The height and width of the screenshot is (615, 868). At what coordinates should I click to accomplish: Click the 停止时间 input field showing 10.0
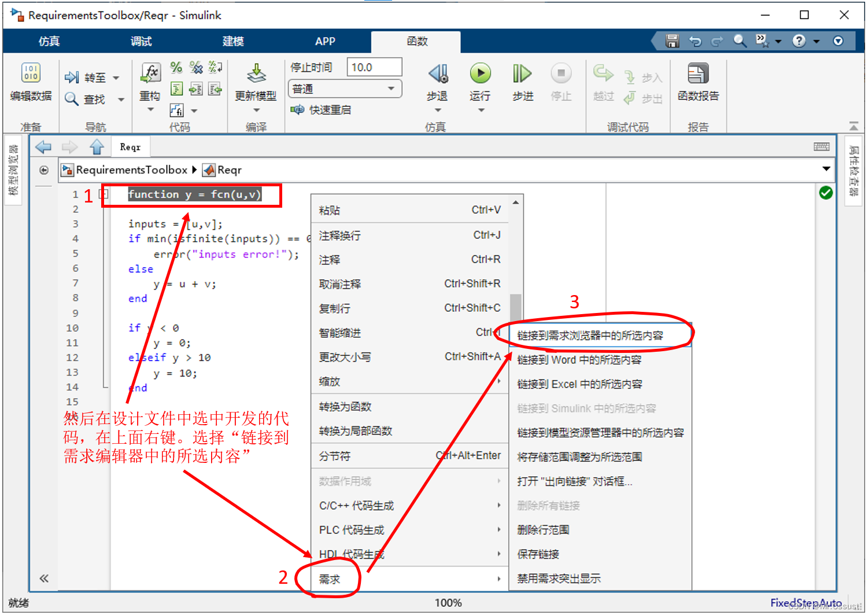coord(374,67)
